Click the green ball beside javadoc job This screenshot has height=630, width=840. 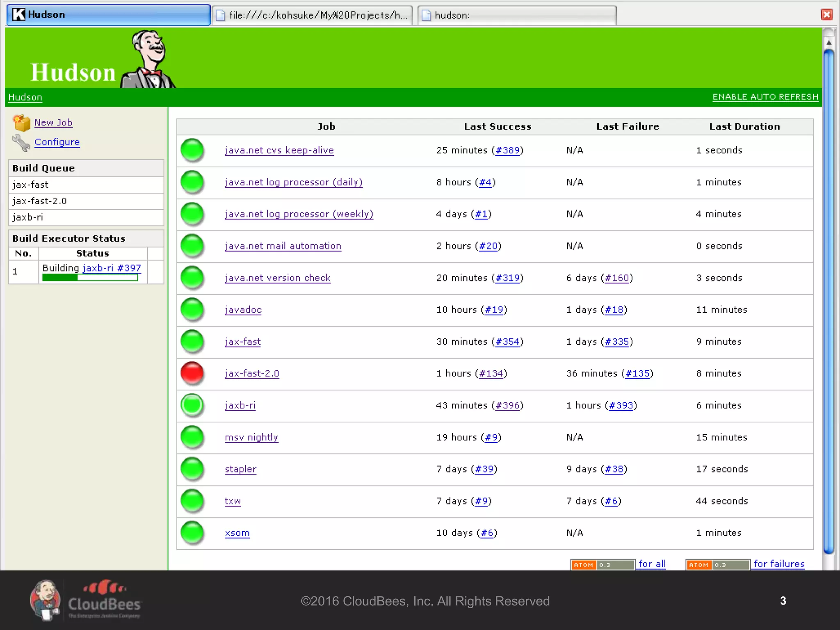coord(192,310)
